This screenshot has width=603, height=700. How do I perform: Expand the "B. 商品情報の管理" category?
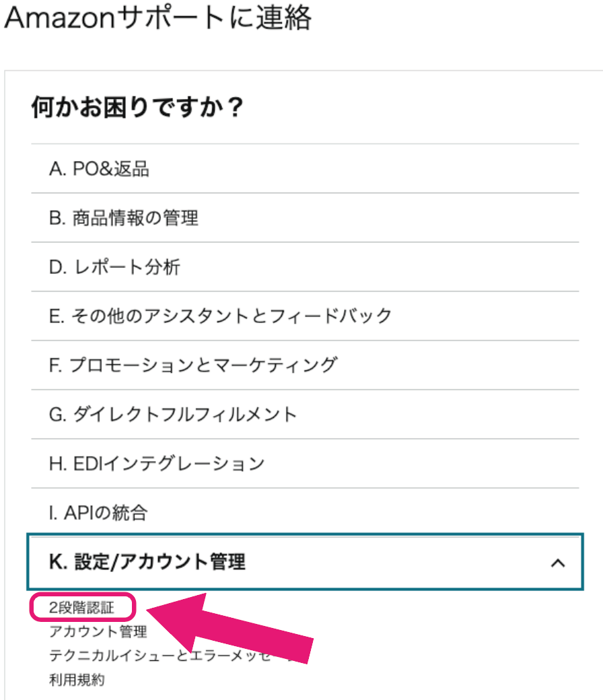pyautogui.click(x=303, y=218)
